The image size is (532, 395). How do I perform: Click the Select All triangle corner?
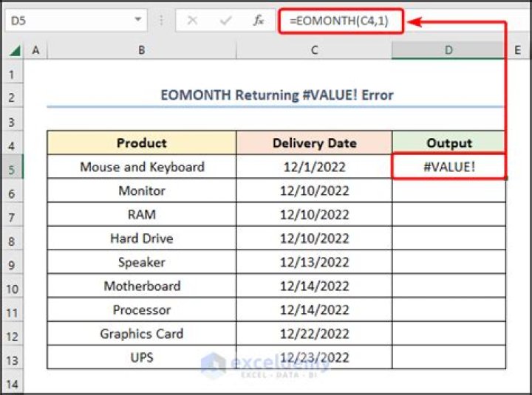coord(14,50)
